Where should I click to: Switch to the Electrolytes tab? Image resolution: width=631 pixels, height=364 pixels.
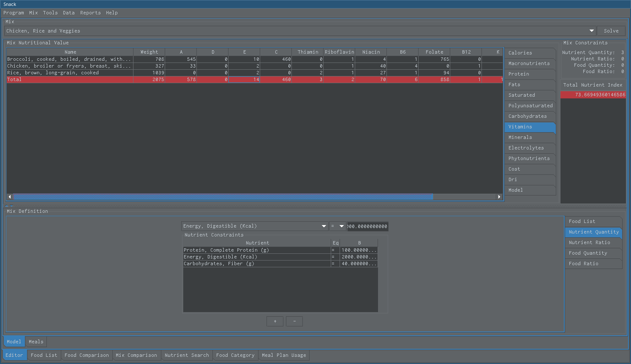click(530, 148)
